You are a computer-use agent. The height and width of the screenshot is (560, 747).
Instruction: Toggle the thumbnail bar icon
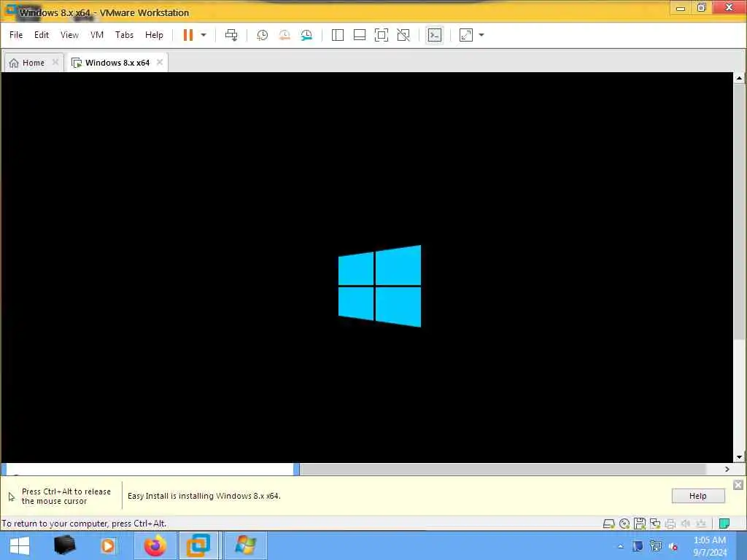(359, 35)
